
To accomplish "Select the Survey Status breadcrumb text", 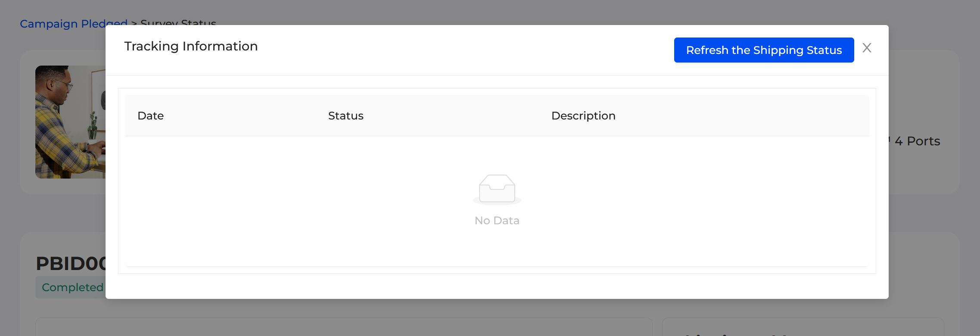I will 178,22.
